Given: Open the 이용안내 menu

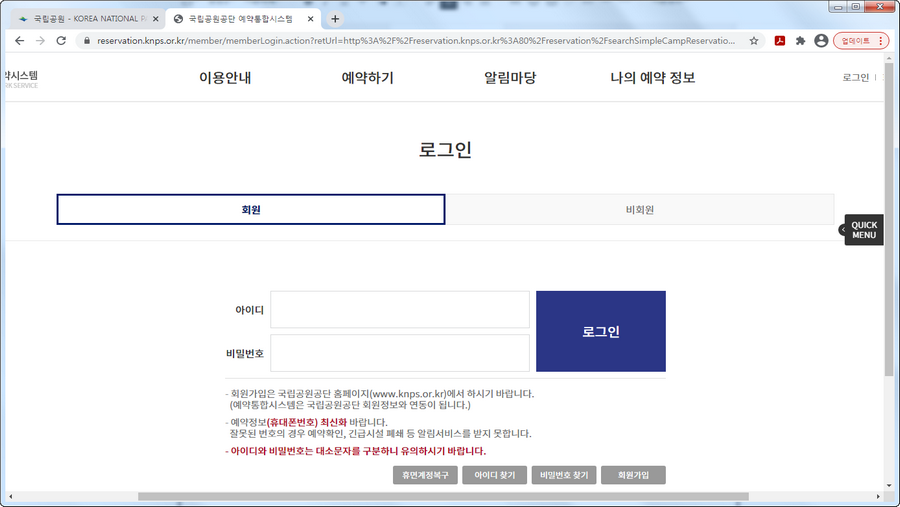Looking at the screenshot, I should click(225, 78).
